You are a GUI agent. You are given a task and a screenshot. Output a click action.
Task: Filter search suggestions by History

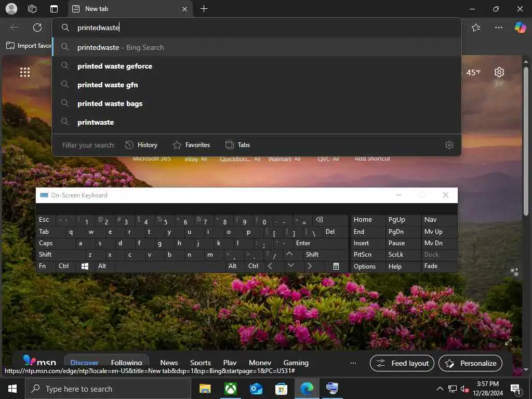point(141,145)
